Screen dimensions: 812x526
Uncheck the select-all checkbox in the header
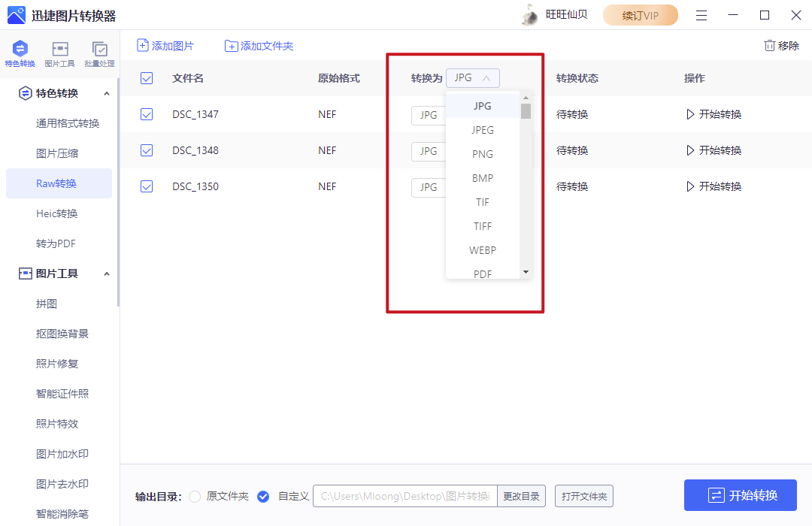tap(146, 77)
